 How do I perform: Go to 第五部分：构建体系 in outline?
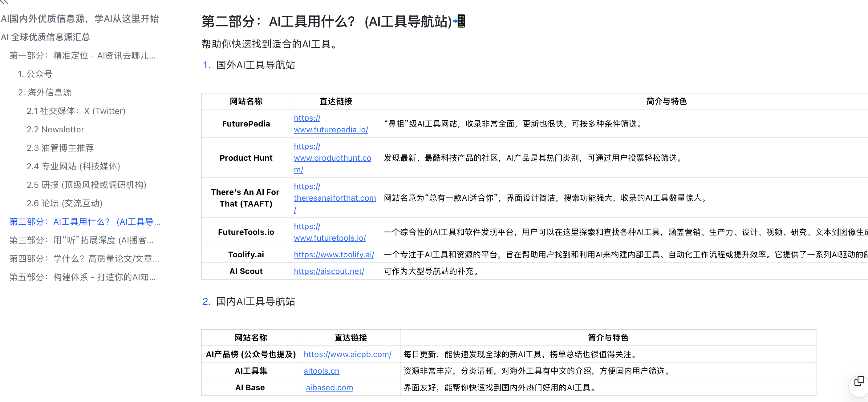[82, 277]
